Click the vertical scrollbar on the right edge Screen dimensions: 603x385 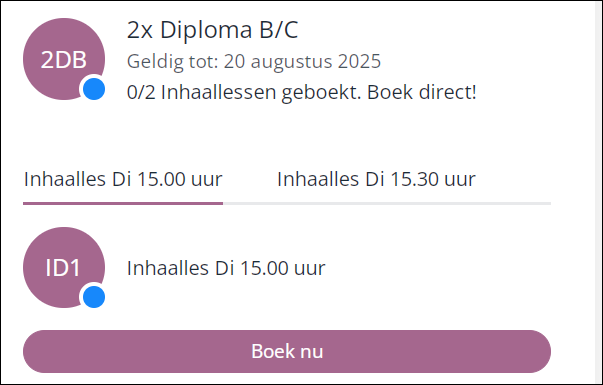pos(598,192)
